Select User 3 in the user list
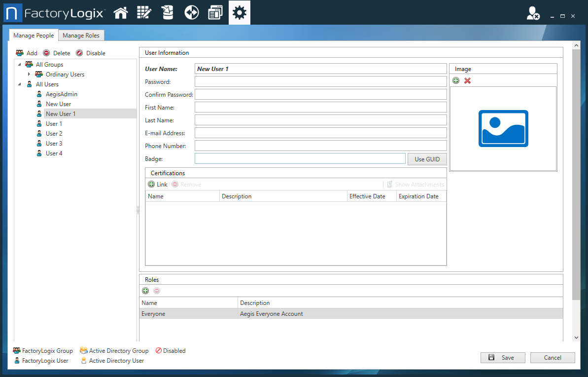588x377 pixels. [53, 143]
